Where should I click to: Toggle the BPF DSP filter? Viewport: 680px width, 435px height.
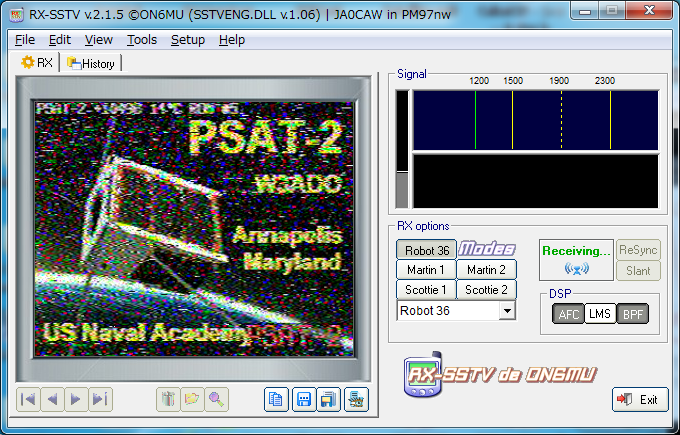tap(633, 314)
